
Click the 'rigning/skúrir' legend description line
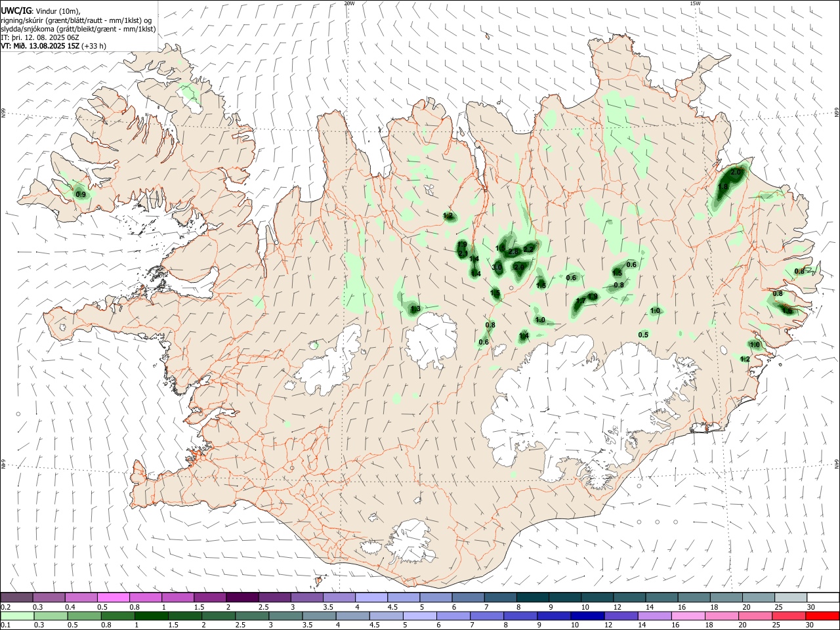click(x=75, y=20)
